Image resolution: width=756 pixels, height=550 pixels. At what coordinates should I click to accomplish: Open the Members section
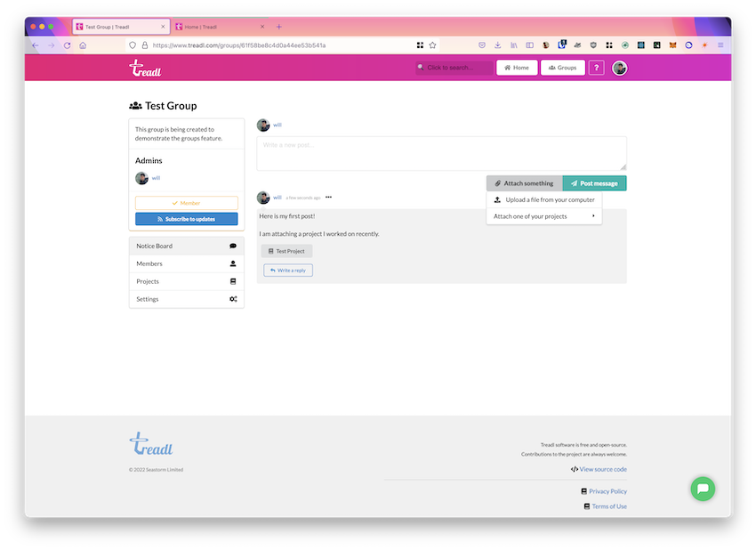pos(187,264)
